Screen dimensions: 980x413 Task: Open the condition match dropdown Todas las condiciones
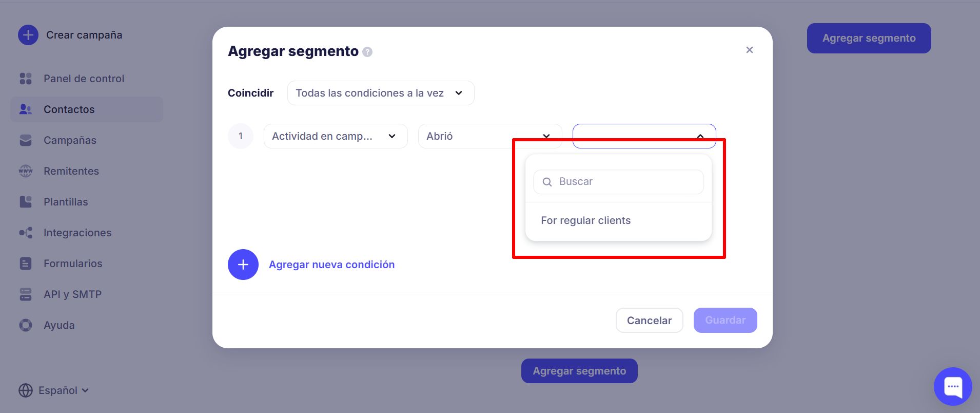click(380, 93)
